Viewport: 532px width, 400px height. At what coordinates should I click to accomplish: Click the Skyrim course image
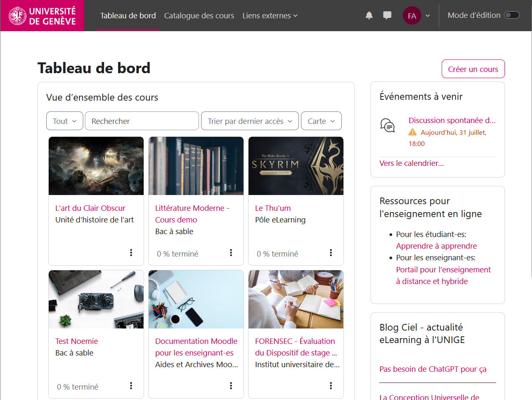tap(296, 166)
